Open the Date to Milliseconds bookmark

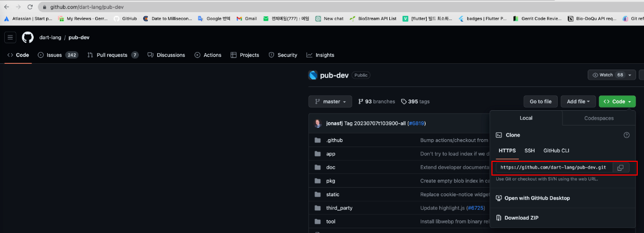166,18
